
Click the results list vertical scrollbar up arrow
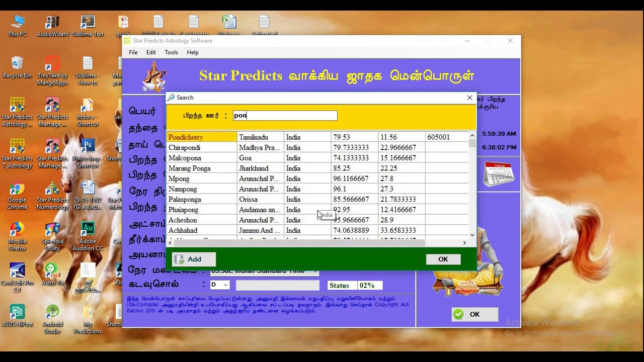(x=472, y=136)
